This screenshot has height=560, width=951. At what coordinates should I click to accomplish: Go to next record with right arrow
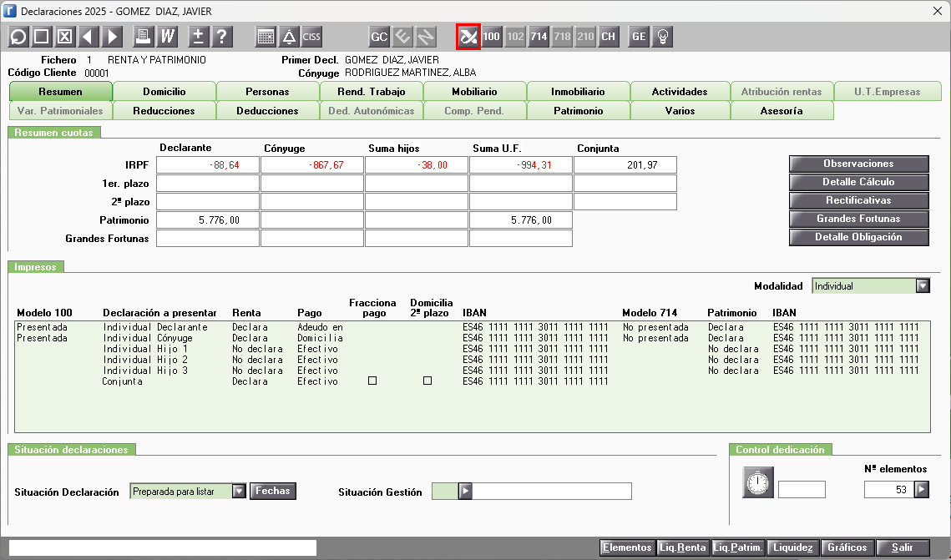click(x=112, y=37)
